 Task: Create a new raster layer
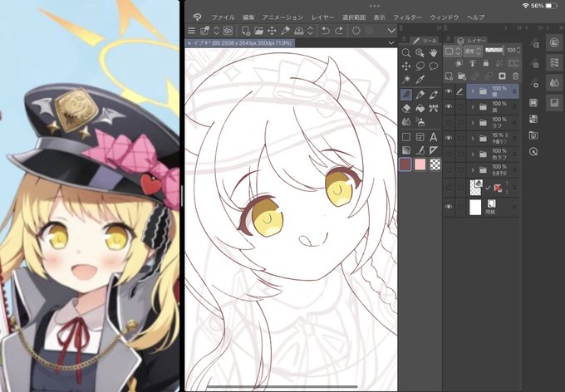click(x=449, y=76)
